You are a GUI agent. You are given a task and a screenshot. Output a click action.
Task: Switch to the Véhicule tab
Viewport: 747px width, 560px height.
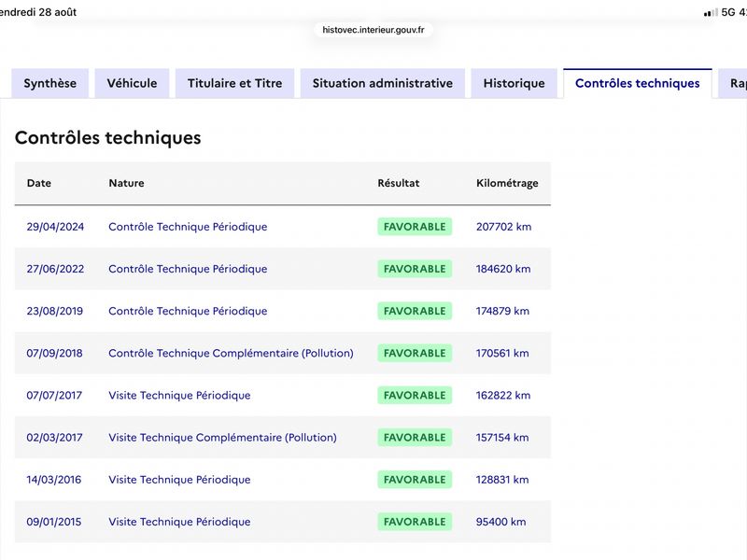pos(132,83)
